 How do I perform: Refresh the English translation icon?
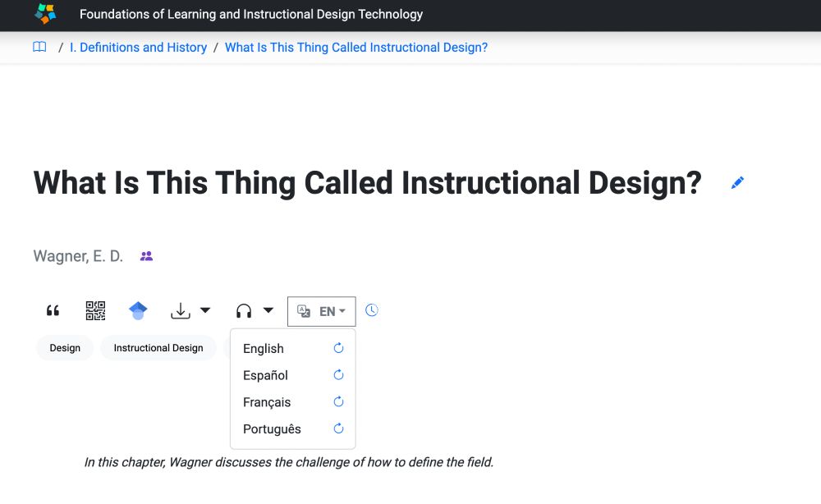(x=339, y=348)
